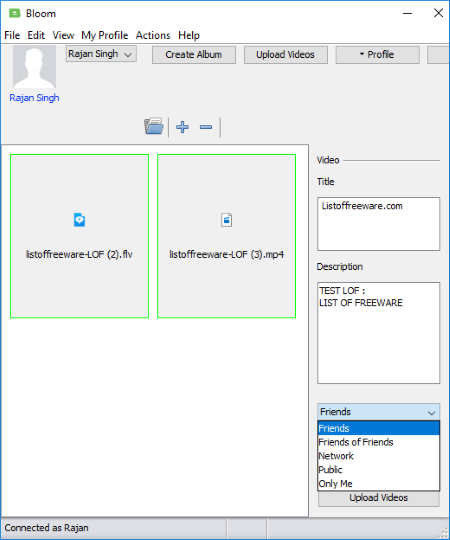The height and width of the screenshot is (540, 450).
Task: Expand the Rajan Singh account dropdown
Action: coord(101,54)
